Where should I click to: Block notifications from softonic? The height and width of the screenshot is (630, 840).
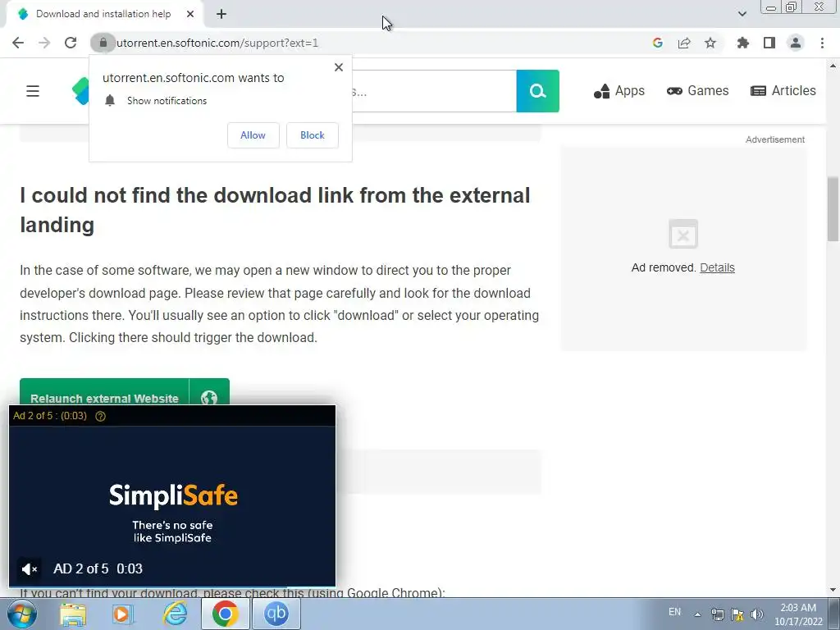[x=313, y=135]
